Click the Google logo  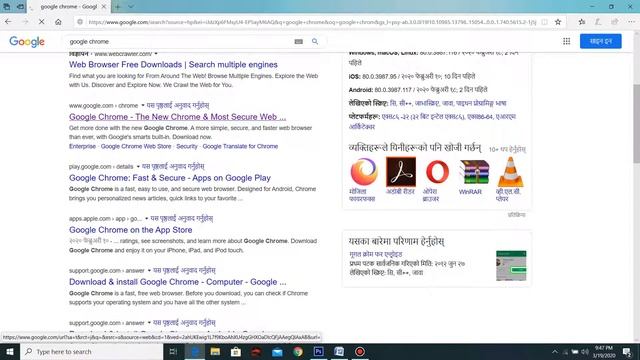click(27, 42)
